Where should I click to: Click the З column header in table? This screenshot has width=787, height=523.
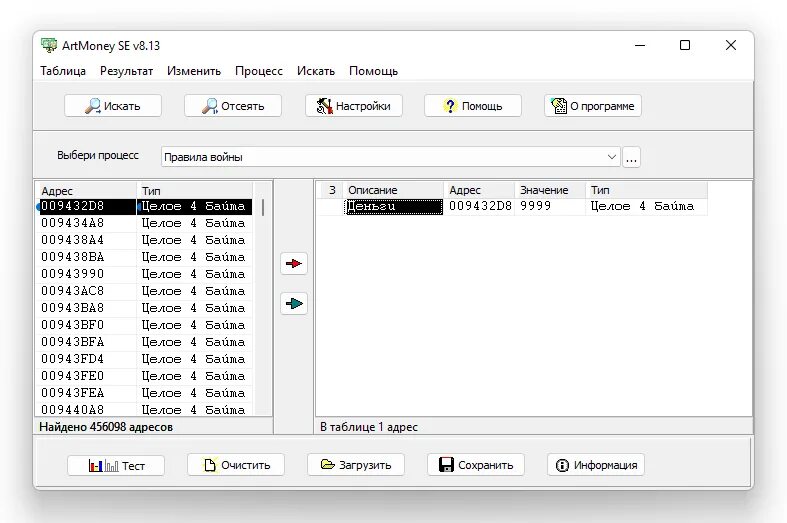pos(332,190)
